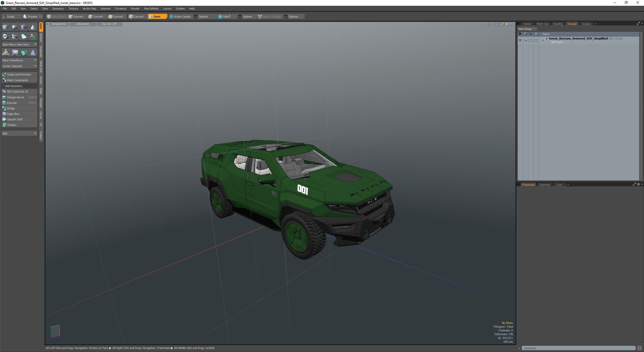Click the record button beside Command field
The height and width of the screenshot is (352, 644).
coord(639,348)
